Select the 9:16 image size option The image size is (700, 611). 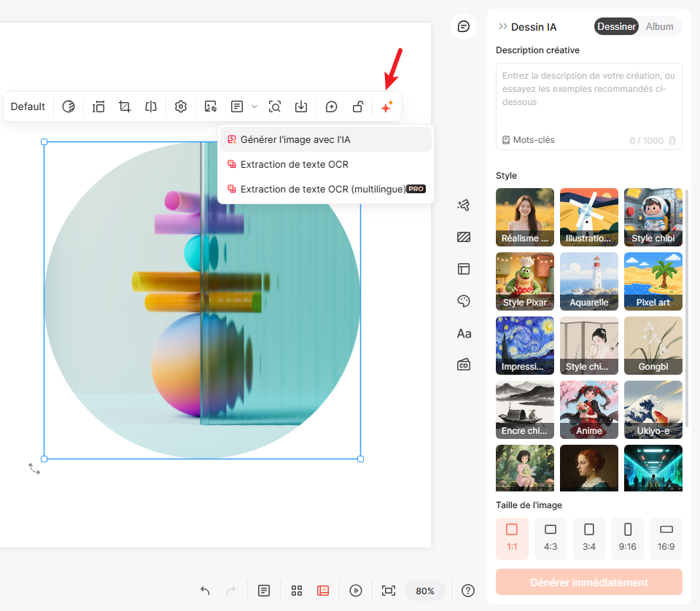click(628, 538)
